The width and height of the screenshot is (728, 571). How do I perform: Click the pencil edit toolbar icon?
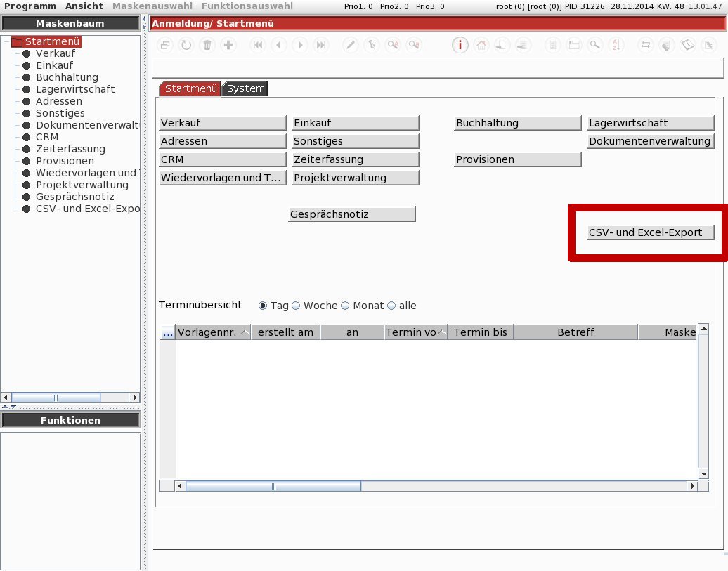pos(351,45)
